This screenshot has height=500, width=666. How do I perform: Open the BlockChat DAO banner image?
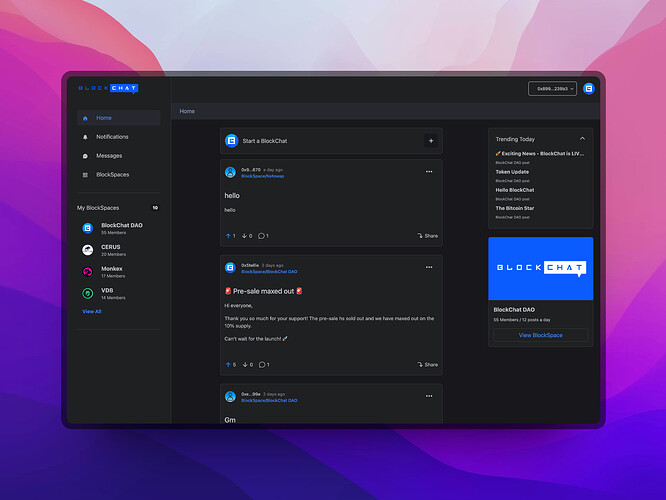coord(540,268)
